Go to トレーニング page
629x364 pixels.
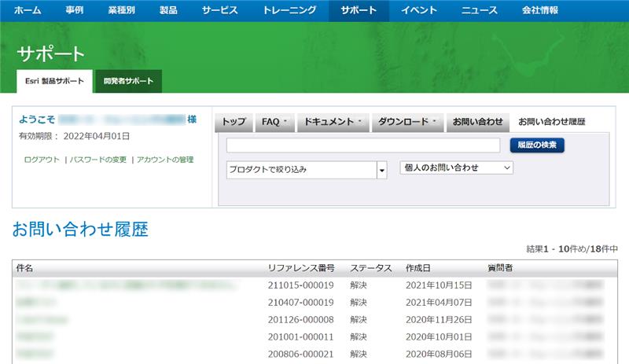(289, 10)
